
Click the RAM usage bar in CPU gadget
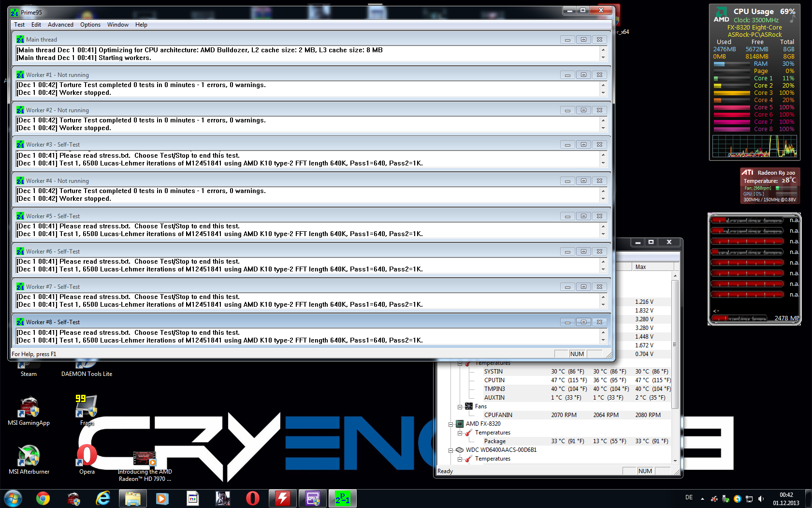point(732,64)
